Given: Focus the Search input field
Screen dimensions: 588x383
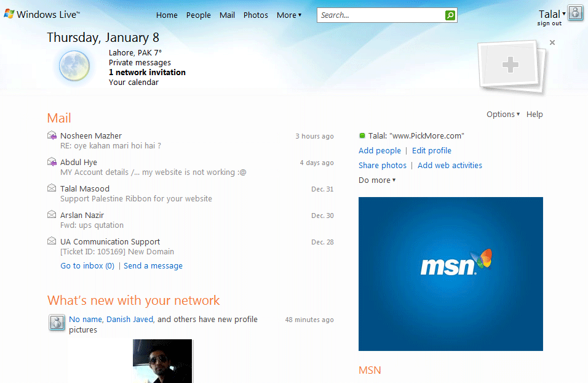Looking at the screenshot, I should click(x=381, y=15).
